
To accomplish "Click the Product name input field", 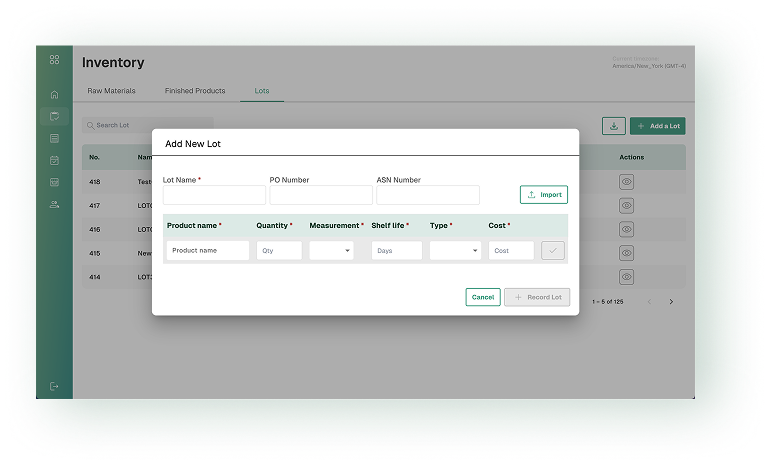I will click(208, 250).
